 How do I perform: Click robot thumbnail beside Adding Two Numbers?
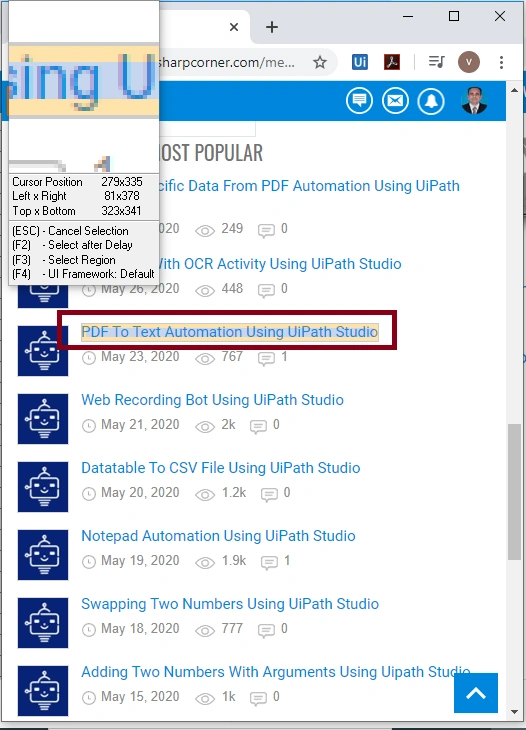coord(43,690)
